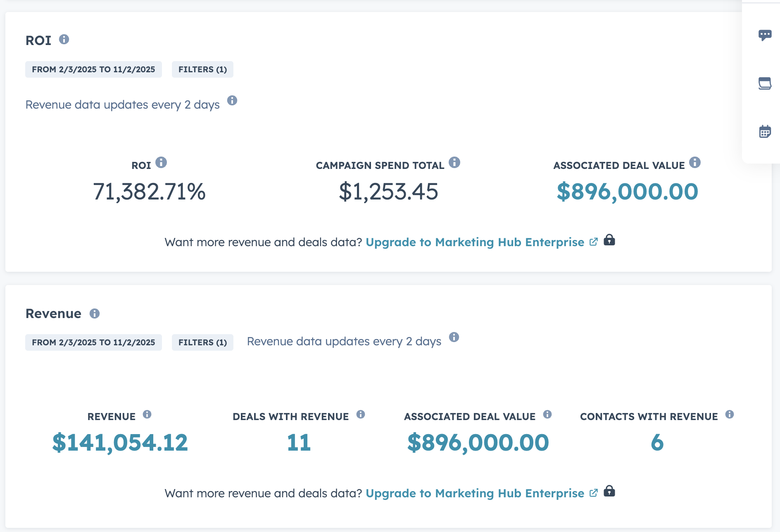Open the window panel icon in sidebar
The width and height of the screenshot is (780, 532).
tap(765, 83)
